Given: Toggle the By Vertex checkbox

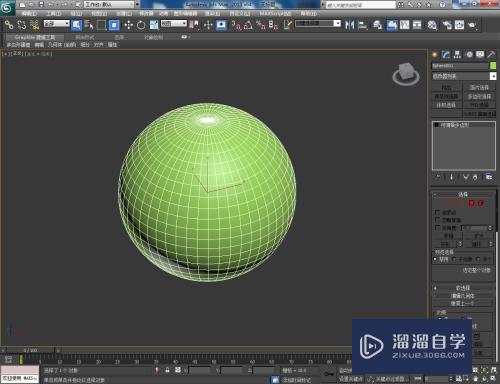Looking at the screenshot, I should (x=438, y=212).
